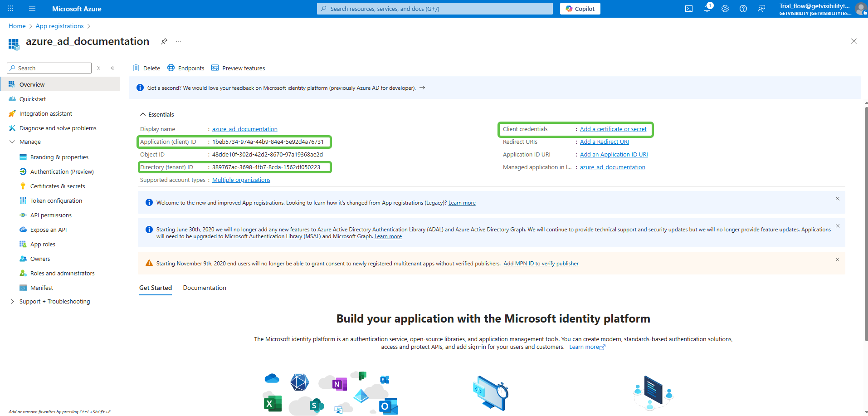Collapse the left sidebar menu
This screenshot has width=868, height=416.
pos(112,68)
